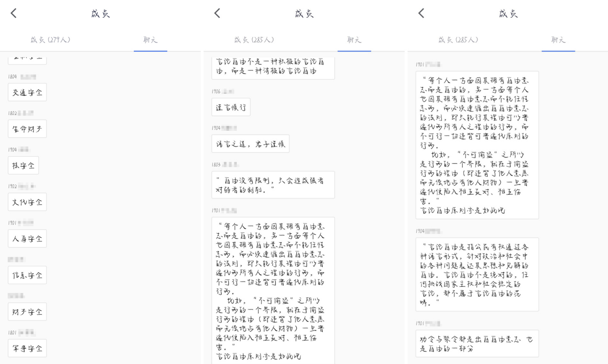Viewport: 608px width, 364px height.
Task: Open the 成员 (279人) tab
Action: click(x=50, y=40)
